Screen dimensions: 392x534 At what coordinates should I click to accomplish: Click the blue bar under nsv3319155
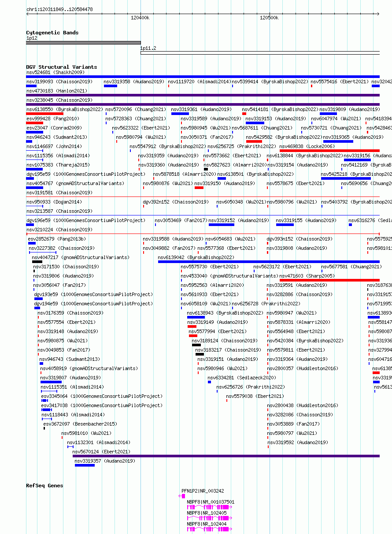coord(285,225)
